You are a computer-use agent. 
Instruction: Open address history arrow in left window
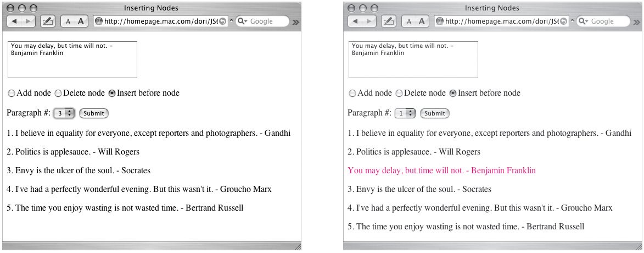tap(231, 21)
